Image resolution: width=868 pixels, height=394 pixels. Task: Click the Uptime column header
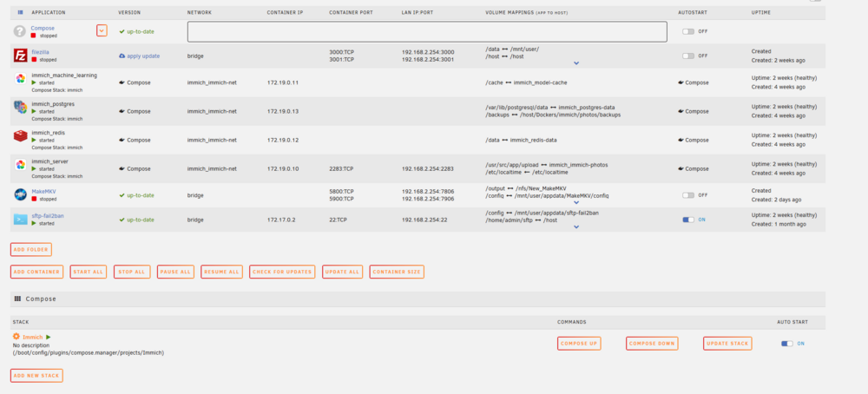tap(760, 12)
